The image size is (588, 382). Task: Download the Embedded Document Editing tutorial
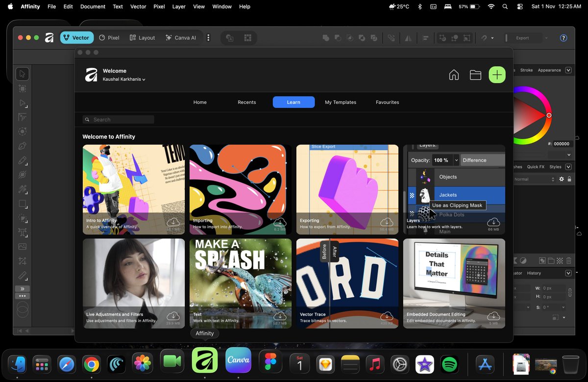pyautogui.click(x=493, y=316)
